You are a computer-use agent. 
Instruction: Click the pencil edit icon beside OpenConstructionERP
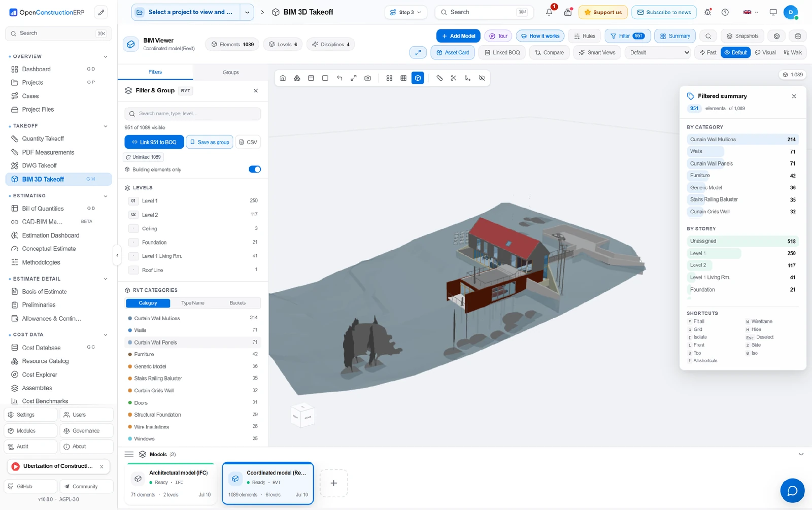click(101, 12)
